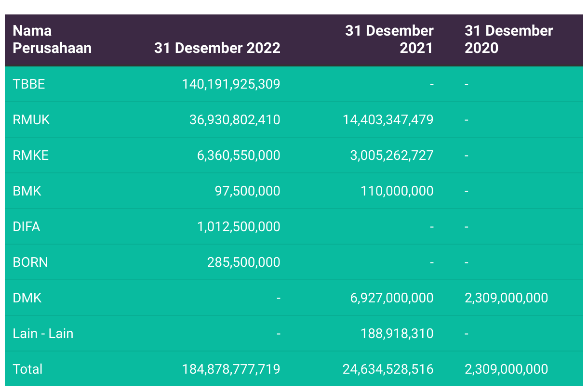Click the TBBE company name cell
This screenshot has width=588, height=391.
click(x=29, y=84)
